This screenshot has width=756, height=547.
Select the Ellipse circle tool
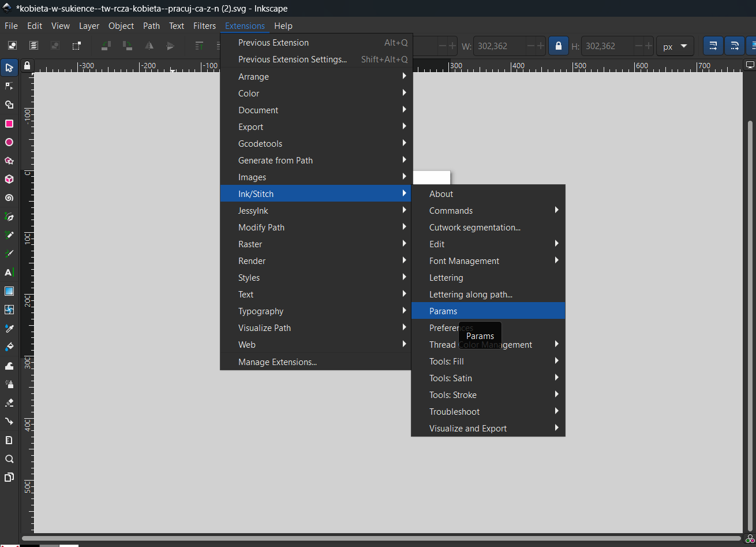point(9,142)
